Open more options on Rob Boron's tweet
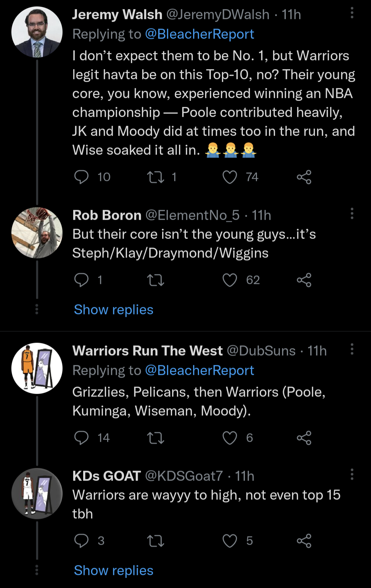 tap(352, 214)
